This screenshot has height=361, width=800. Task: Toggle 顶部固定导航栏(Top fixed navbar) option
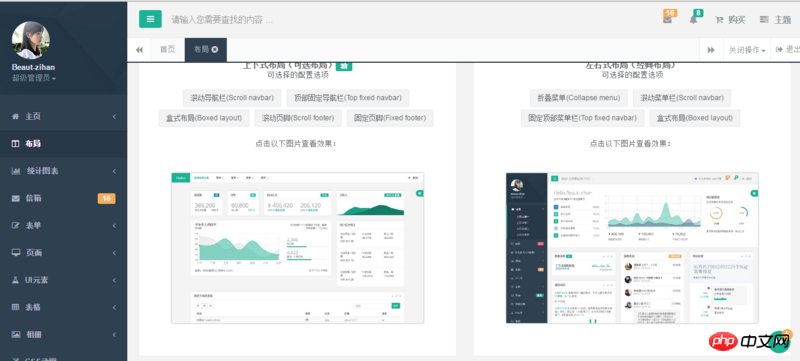[347, 98]
